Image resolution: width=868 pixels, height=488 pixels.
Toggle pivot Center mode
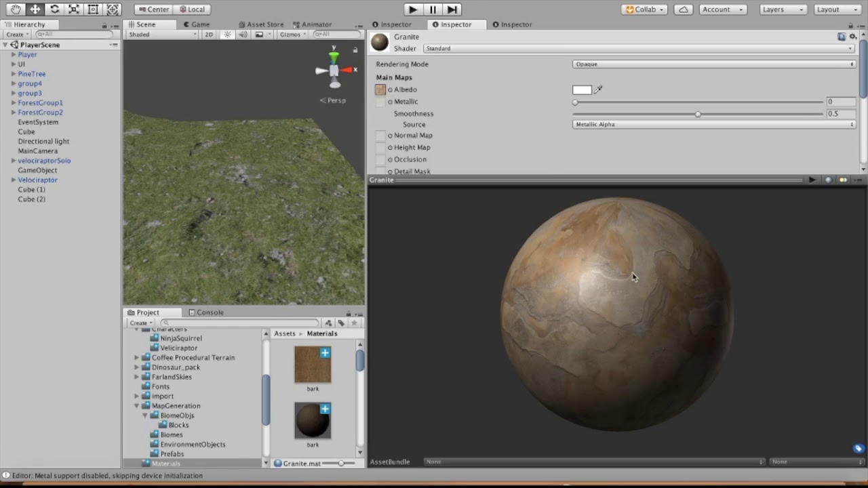pos(153,9)
